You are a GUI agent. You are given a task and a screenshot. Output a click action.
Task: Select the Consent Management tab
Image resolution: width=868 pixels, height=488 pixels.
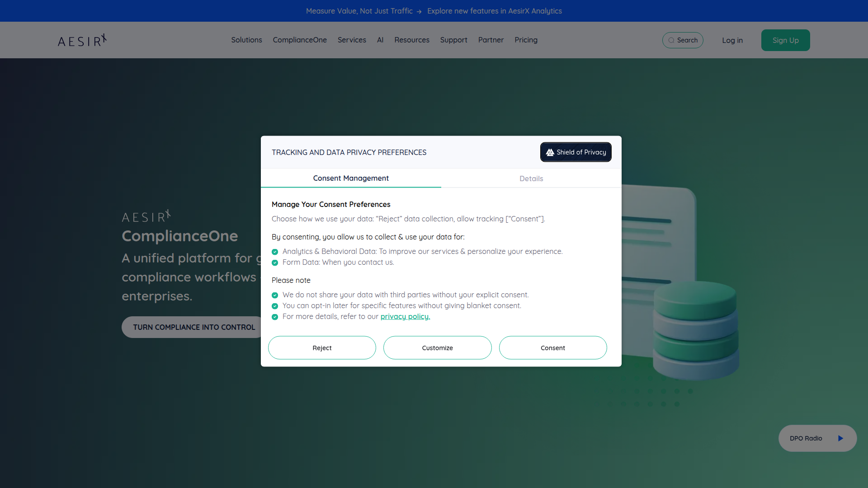(x=351, y=178)
